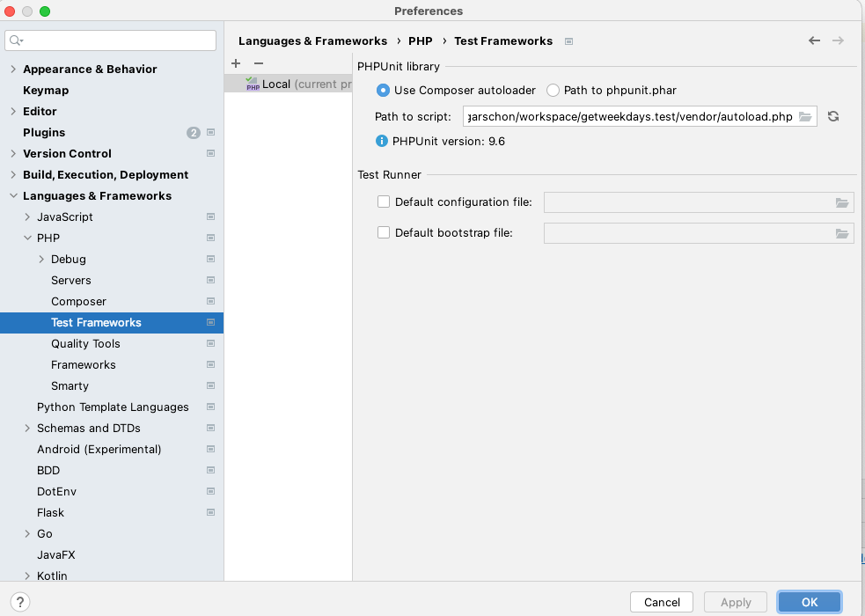Open Python Template Languages page
The image size is (865, 616).
(113, 407)
